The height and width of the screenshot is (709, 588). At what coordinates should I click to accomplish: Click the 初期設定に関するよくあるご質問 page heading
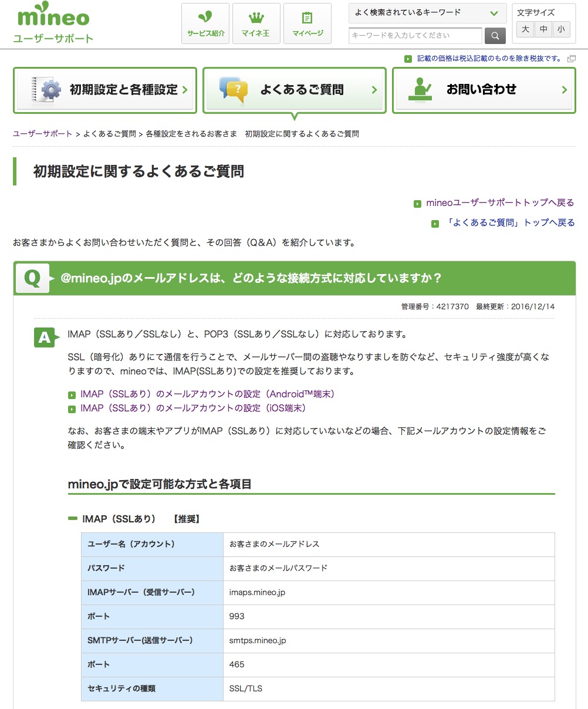138,171
